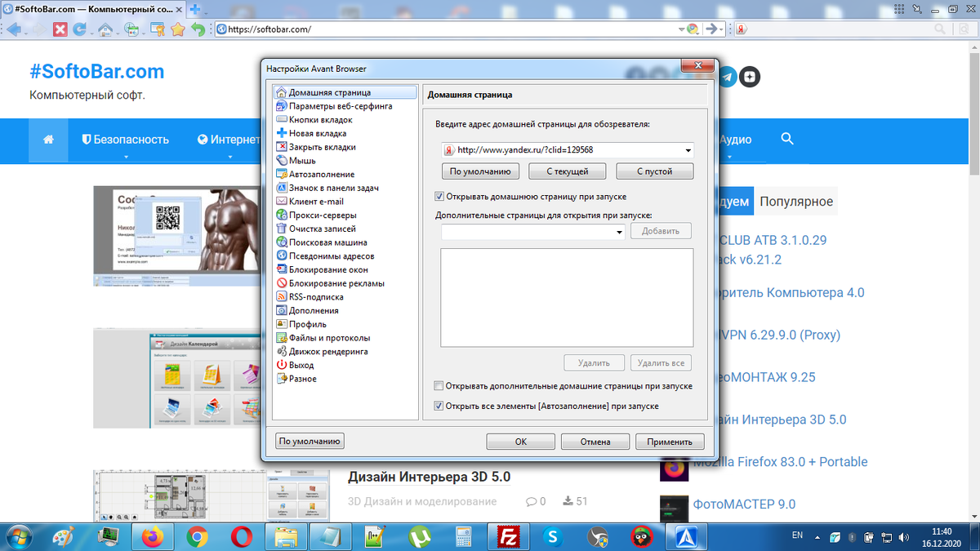Open 'Безопасность' site menu item
980x551 pixels.
point(126,140)
